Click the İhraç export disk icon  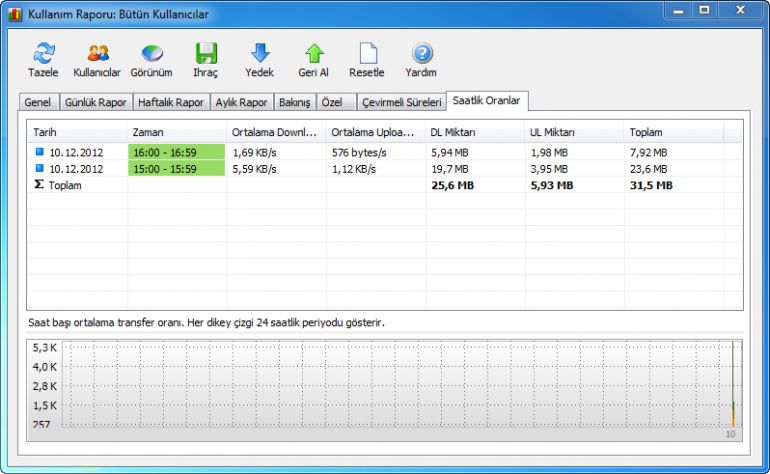pyautogui.click(x=205, y=54)
